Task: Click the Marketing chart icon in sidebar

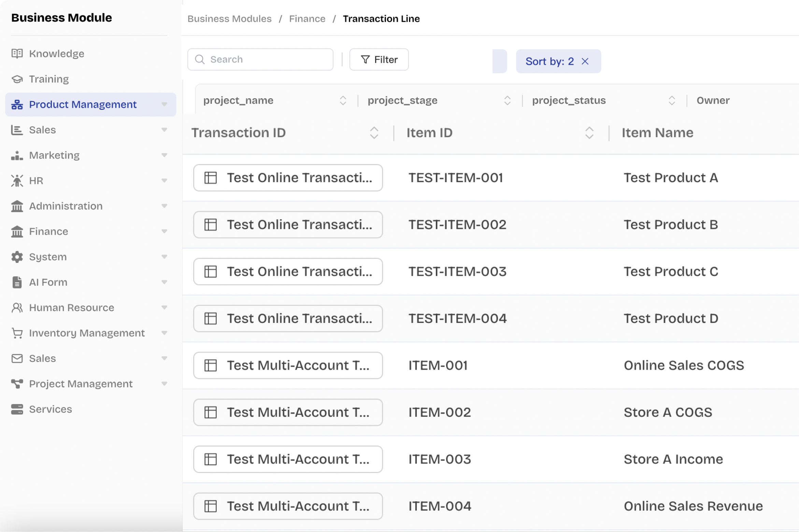Action: (x=17, y=155)
